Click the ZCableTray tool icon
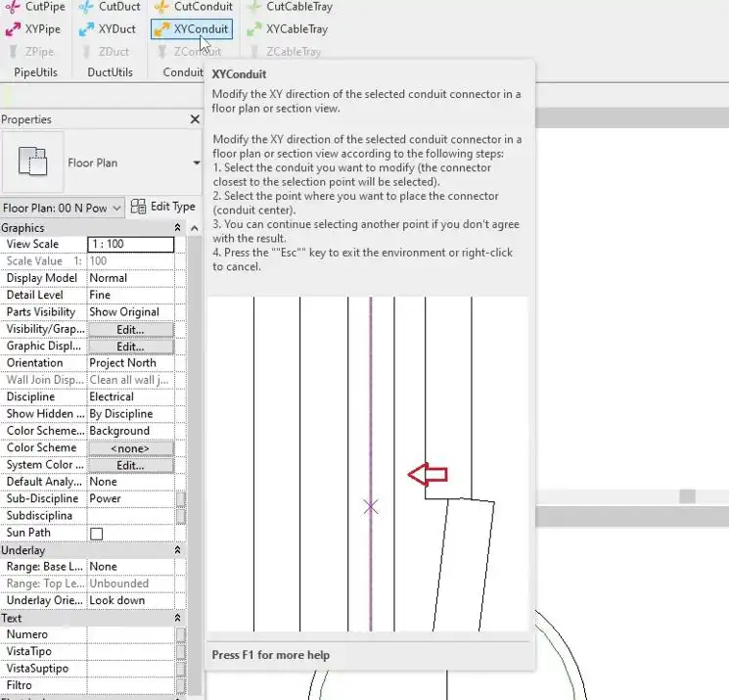 pyautogui.click(x=253, y=52)
